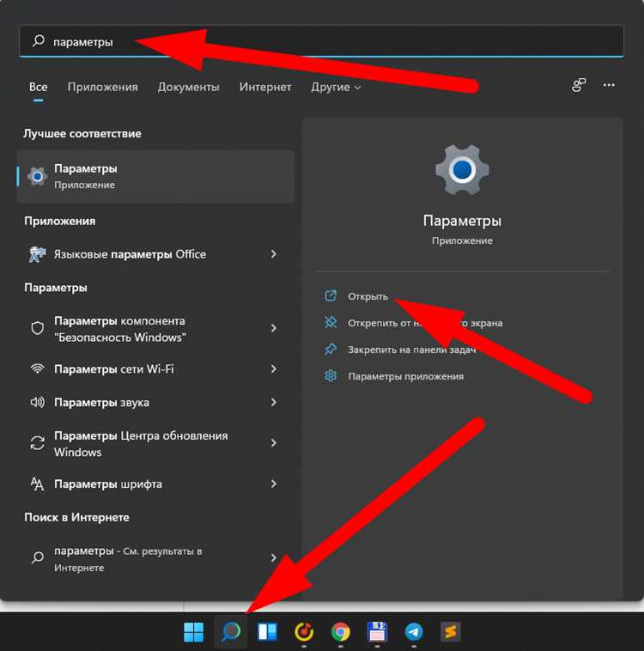Open Языковые параметры Office result
The image size is (644, 651).
click(154, 254)
